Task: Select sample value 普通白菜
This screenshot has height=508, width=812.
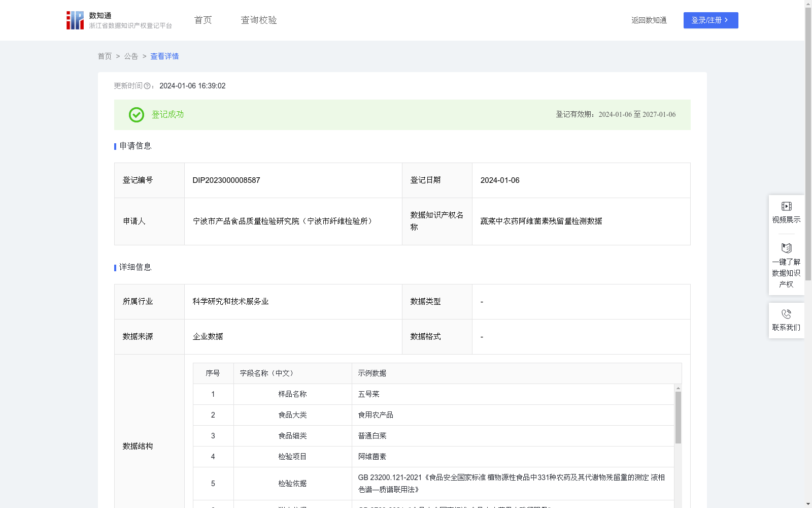Action: [x=372, y=436]
